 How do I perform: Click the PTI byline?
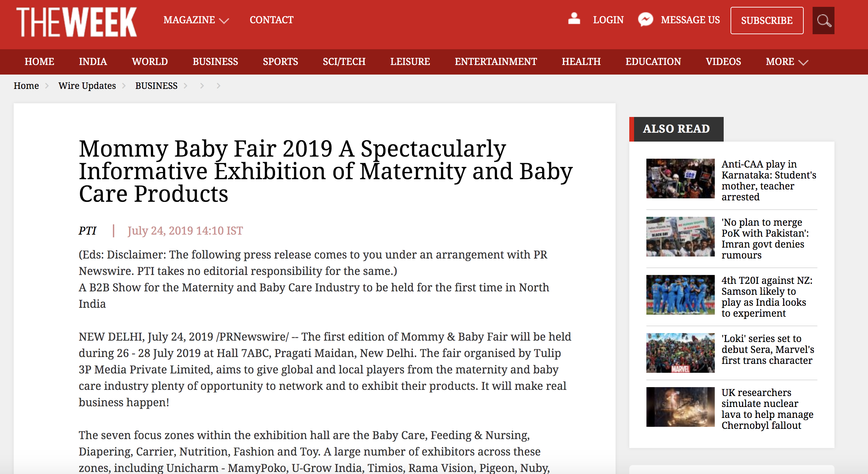click(88, 231)
